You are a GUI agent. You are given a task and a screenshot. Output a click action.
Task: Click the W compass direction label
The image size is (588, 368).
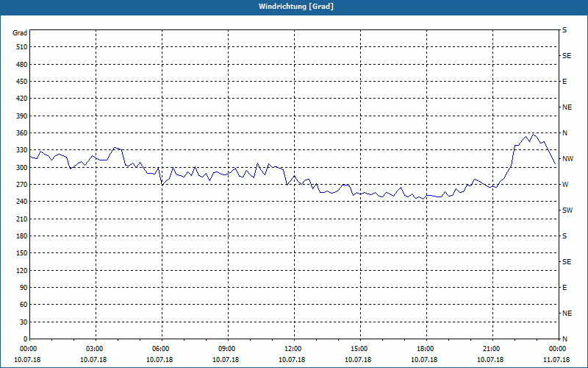click(565, 185)
